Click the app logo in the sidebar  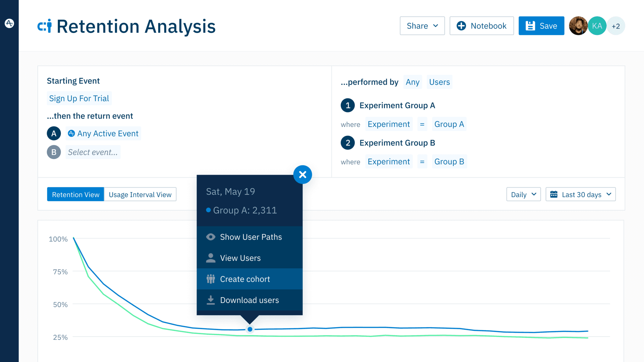coord(9,23)
